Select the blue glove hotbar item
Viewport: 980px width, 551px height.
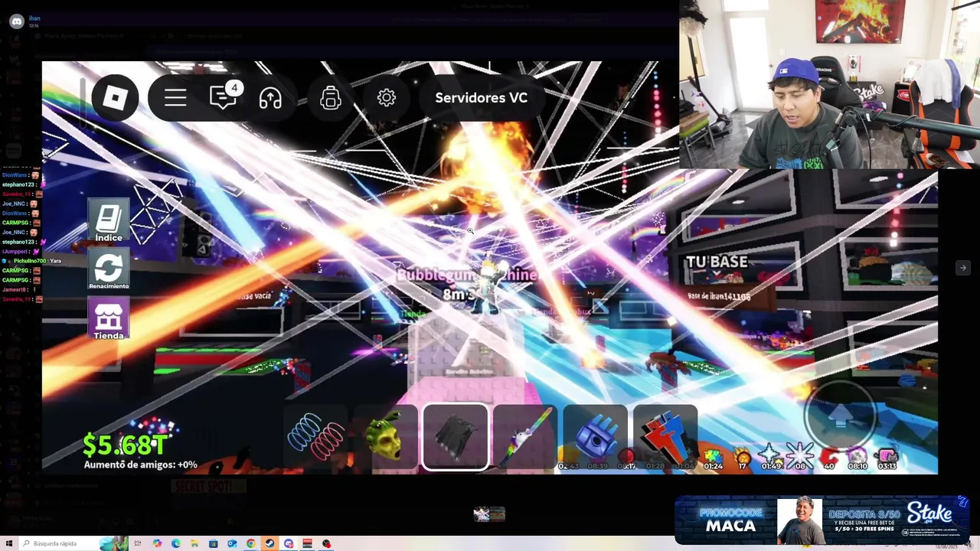[596, 437]
